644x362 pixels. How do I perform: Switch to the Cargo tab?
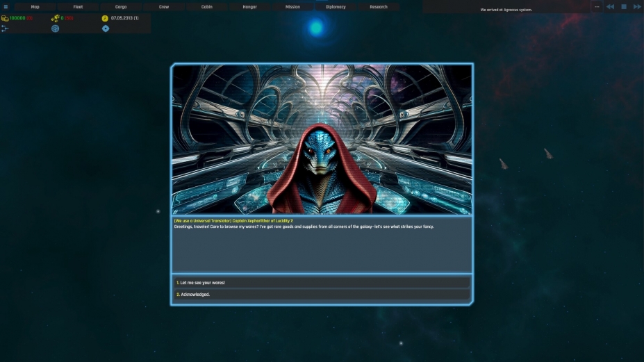[x=121, y=7]
